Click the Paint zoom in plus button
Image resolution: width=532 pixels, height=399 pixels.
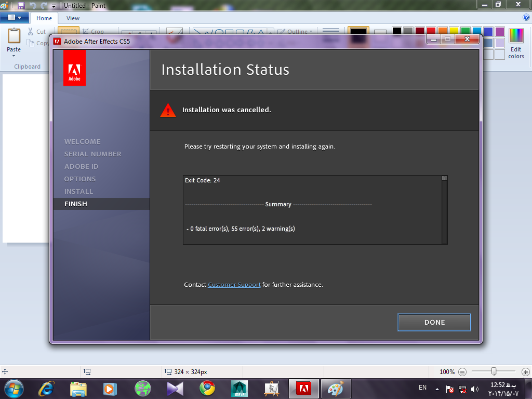click(526, 372)
